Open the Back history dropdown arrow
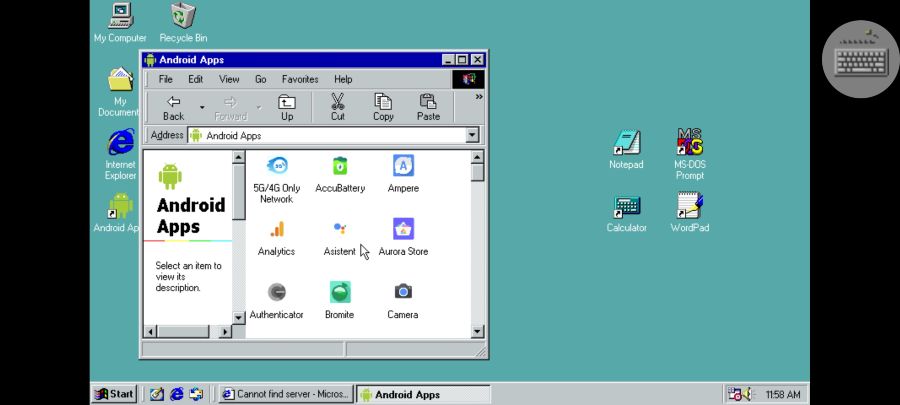The image size is (900, 405). (201, 107)
